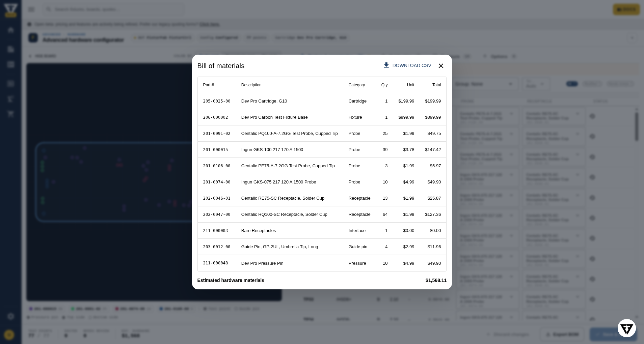
Task: Click the Part # column header
Action: [208, 85]
